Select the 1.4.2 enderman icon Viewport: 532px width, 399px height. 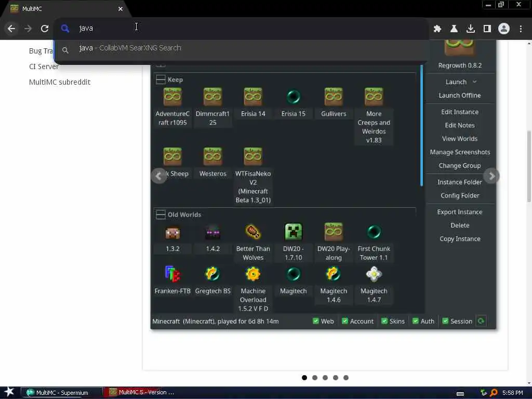[212, 233]
